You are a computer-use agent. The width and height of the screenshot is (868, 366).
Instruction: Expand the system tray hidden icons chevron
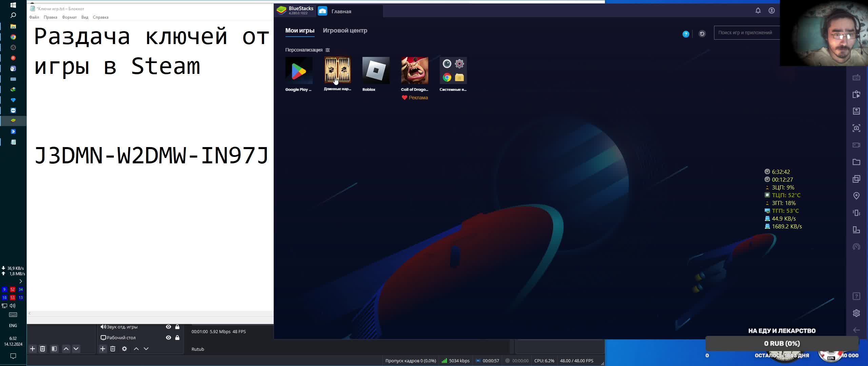(20, 281)
